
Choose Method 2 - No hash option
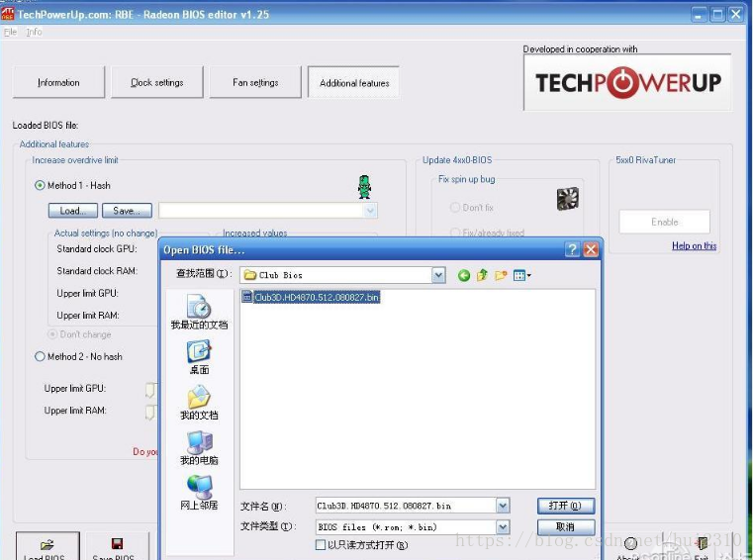click(x=41, y=356)
